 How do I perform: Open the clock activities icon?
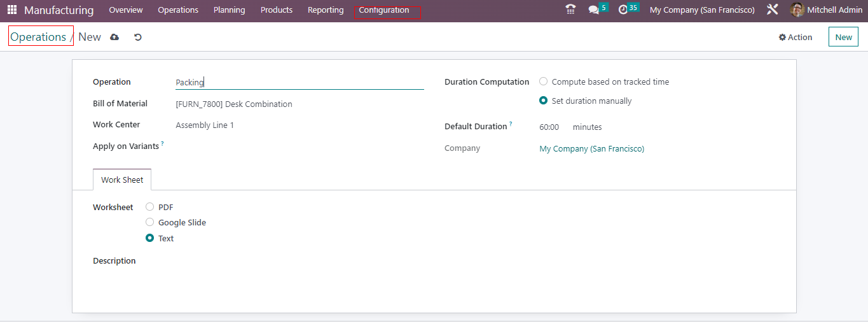[x=623, y=10]
